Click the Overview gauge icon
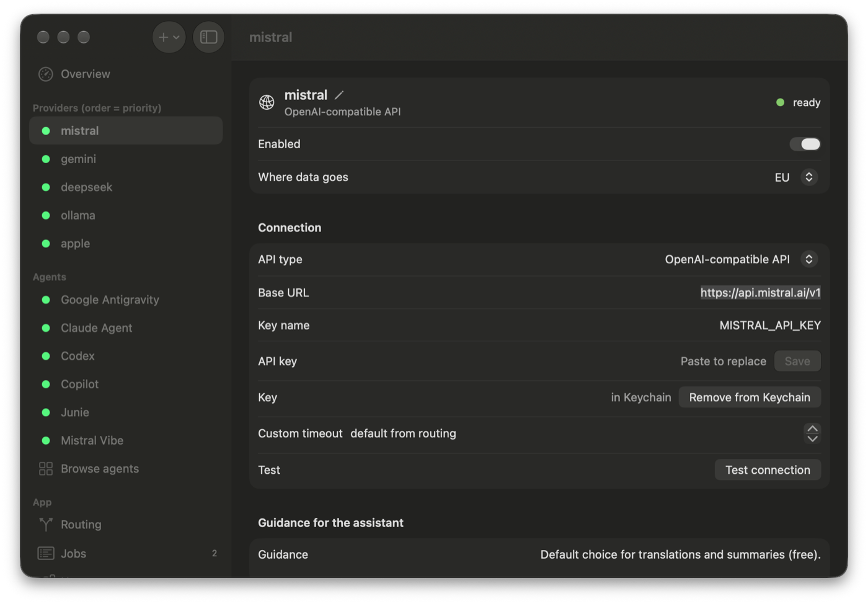Viewport: 868px width, 604px height. [x=46, y=74]
